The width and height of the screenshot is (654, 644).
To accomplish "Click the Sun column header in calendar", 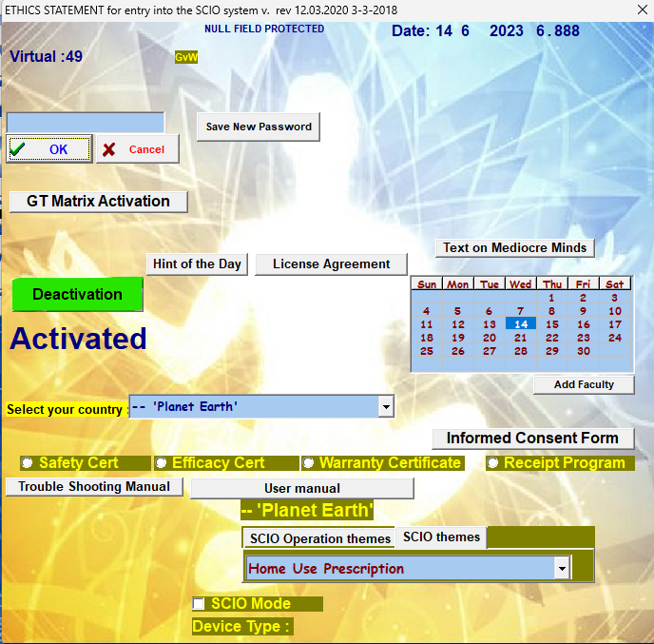I will tap(427, 284).
